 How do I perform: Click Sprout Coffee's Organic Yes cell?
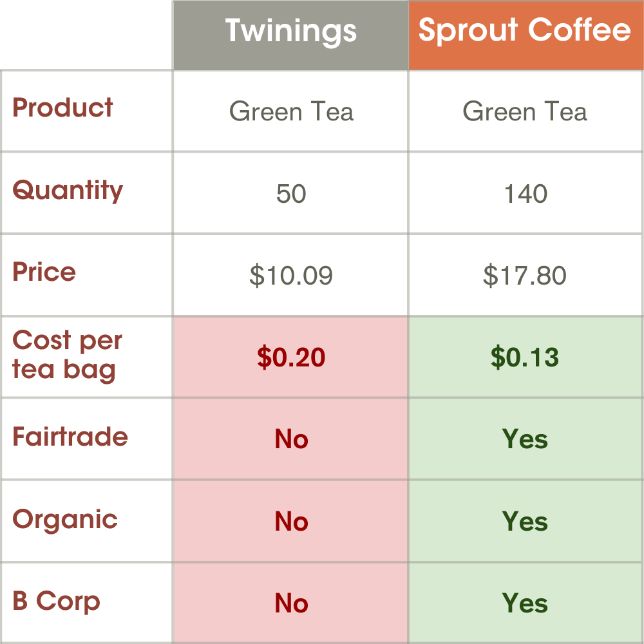click(x=525, y=521)
